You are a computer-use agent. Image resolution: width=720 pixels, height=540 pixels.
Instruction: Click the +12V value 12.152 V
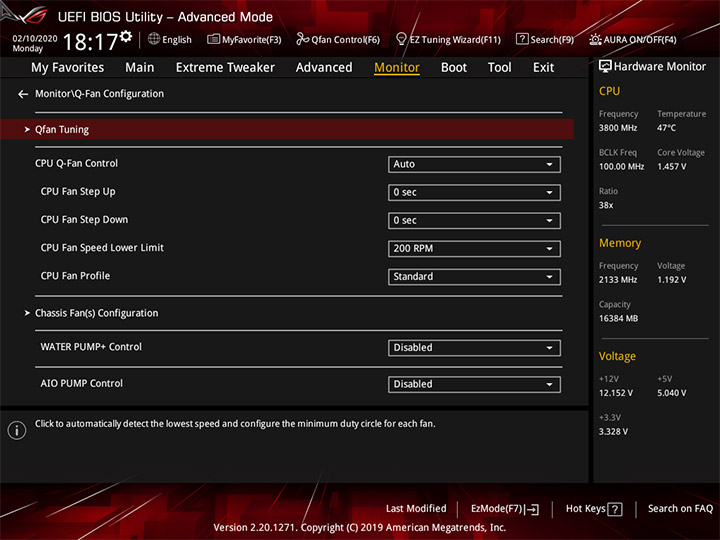tap(616, 394)
